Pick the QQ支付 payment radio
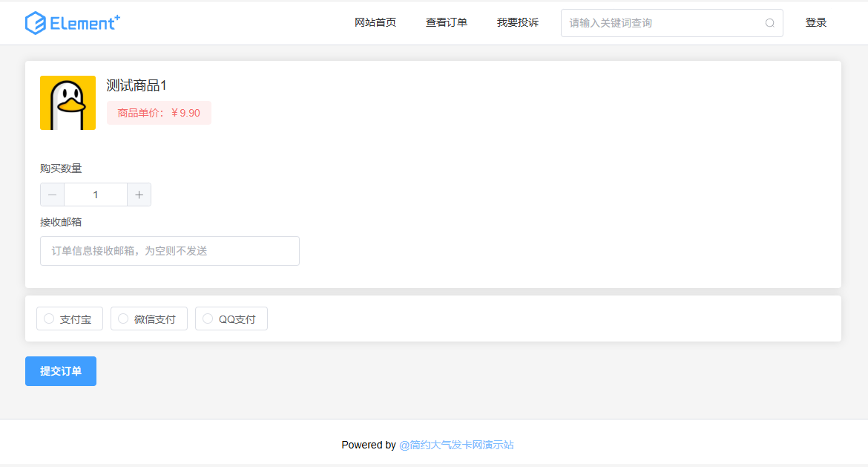 tap(231, 319)
